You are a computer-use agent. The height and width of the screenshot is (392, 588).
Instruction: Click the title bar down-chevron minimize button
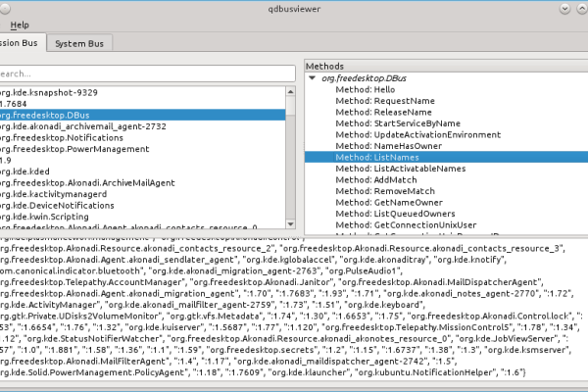[x=564, y=9]
